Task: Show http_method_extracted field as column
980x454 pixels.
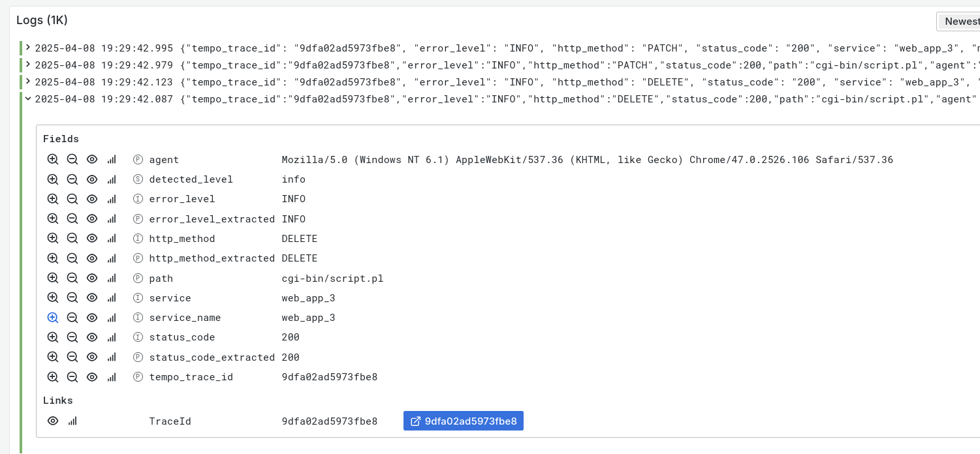Action: 92,258
